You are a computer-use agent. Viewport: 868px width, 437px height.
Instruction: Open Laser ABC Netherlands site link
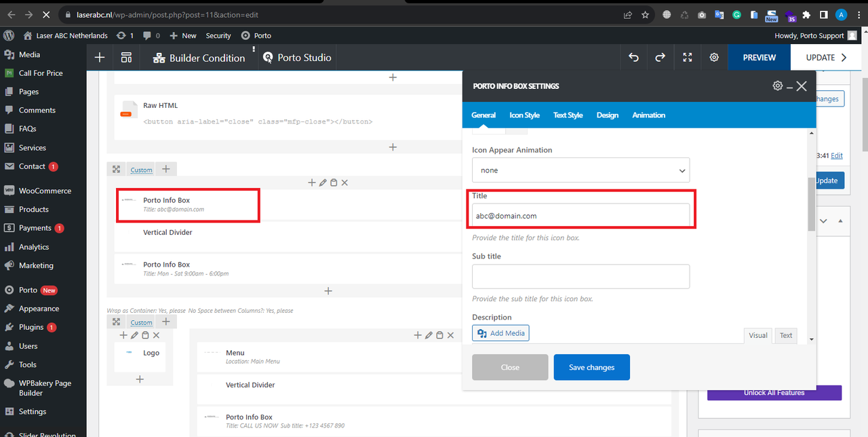click(x=65, y=35)
